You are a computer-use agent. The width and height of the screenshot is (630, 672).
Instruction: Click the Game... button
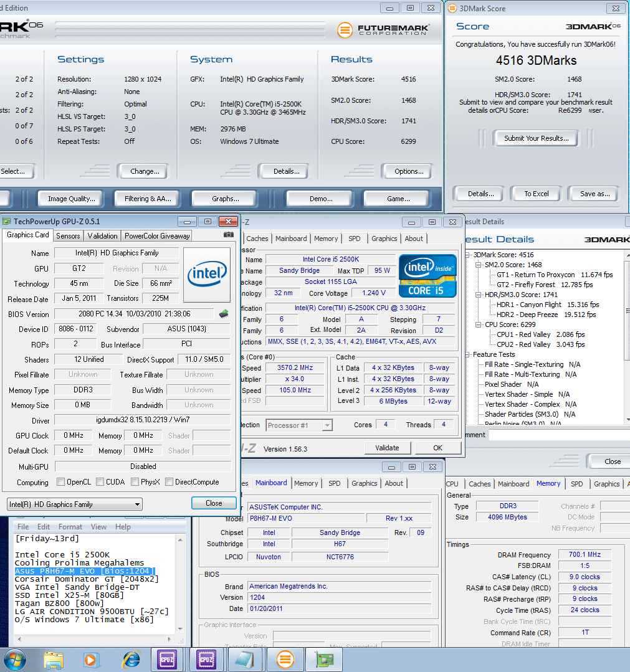coord(398,199)
